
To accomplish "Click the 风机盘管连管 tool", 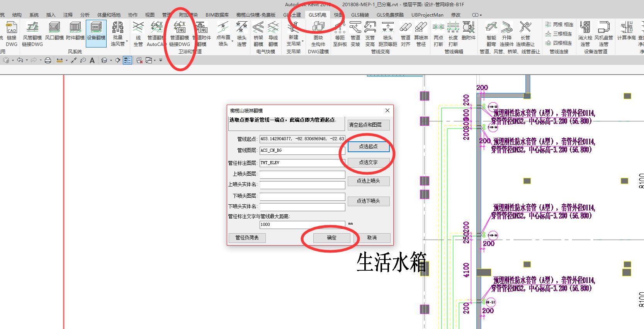I will [x=604, y=34].
